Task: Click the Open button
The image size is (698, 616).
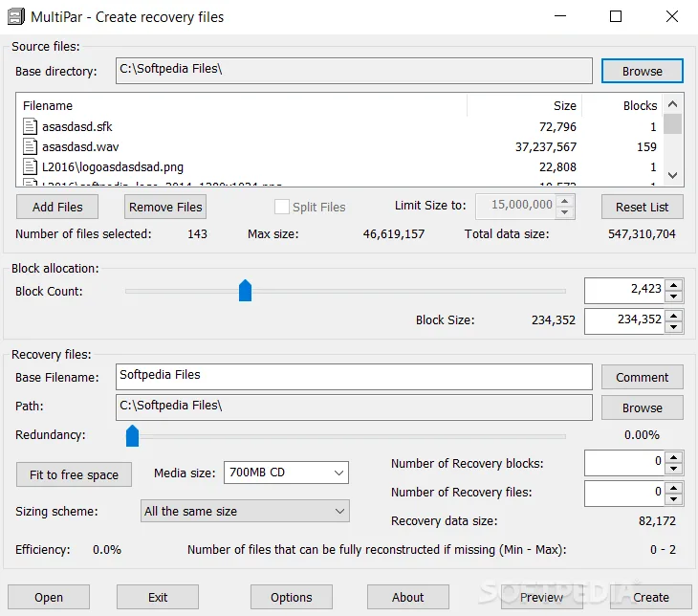Action: coord(49,597)
